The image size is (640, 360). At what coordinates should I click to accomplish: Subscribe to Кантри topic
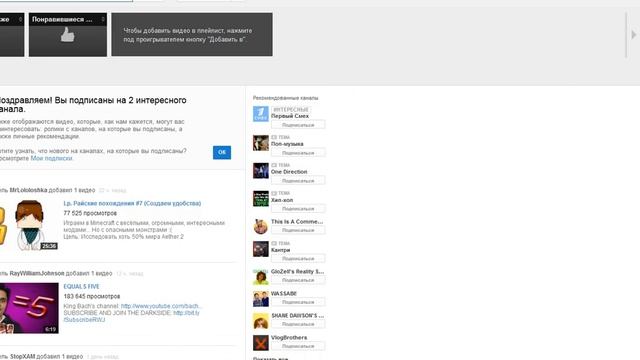click(x=298, y=258)
